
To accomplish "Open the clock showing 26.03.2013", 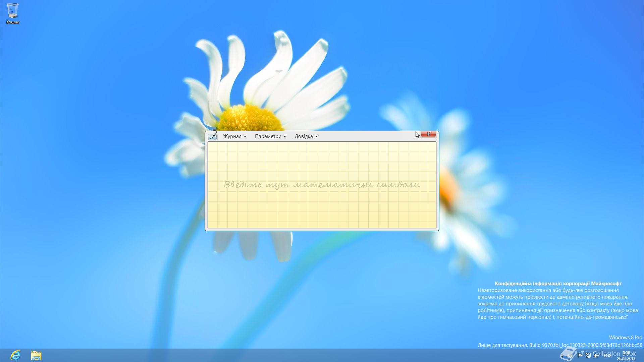I will [x=626, y=356].
